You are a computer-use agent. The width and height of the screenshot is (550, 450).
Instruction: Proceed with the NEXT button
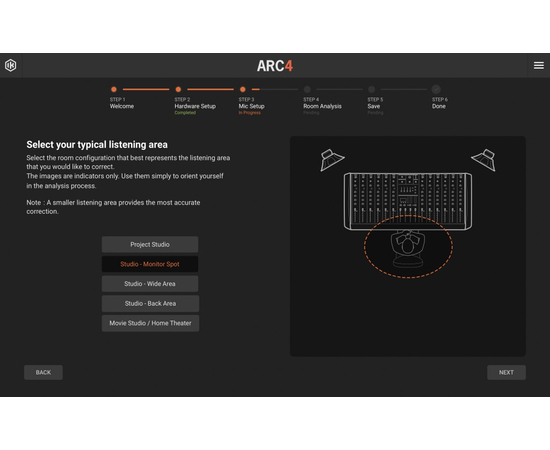point(506,372)
